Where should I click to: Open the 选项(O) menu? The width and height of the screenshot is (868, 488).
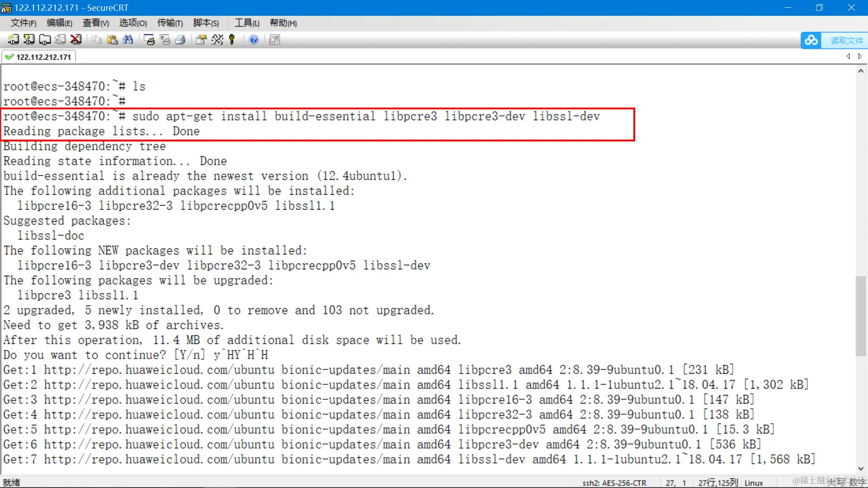coord(133,23)
